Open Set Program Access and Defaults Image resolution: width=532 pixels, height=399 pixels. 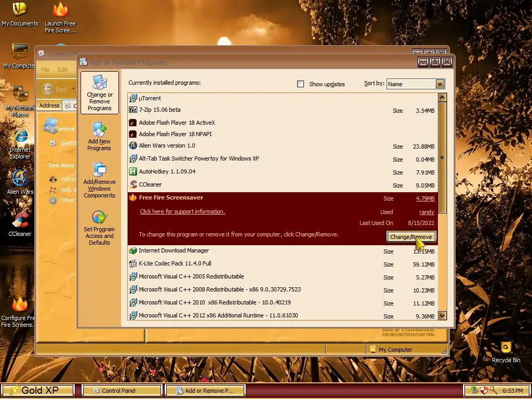point(99,227)
